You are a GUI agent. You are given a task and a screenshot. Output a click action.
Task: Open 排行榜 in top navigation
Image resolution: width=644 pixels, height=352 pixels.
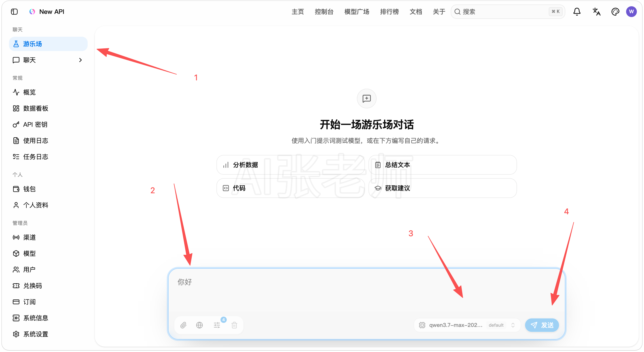[389, 12]
